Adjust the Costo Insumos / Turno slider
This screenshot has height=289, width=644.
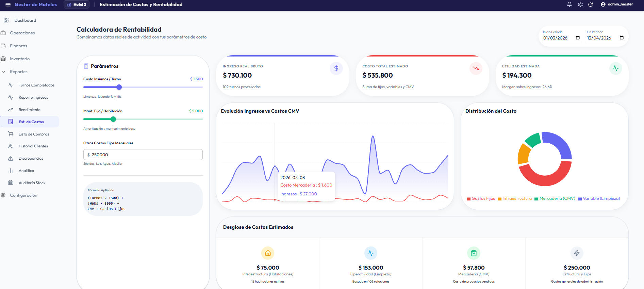tap(119, 87)
